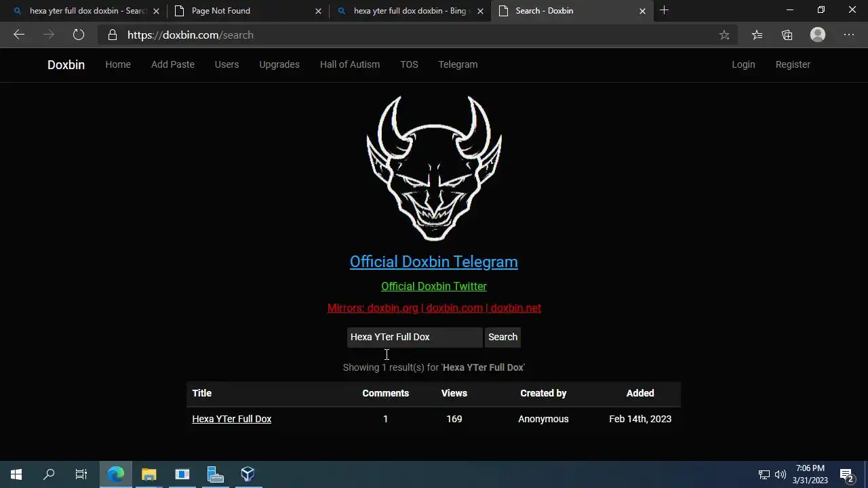Click the Search button
The image size is (868, 488).
[x=502, y=337]
